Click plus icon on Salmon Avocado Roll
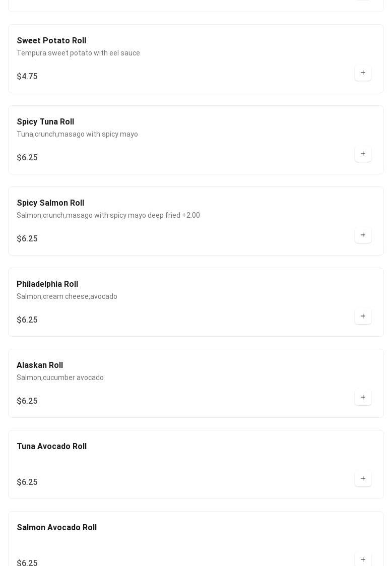This screenshot has height=566, width=392. point(363,559)
